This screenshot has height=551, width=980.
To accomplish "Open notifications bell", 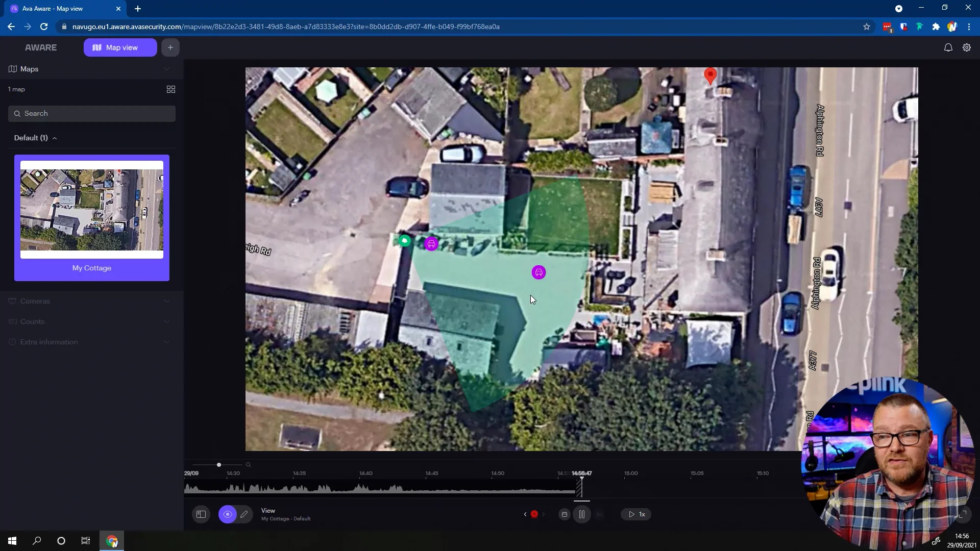I will (x=948, y=47).
